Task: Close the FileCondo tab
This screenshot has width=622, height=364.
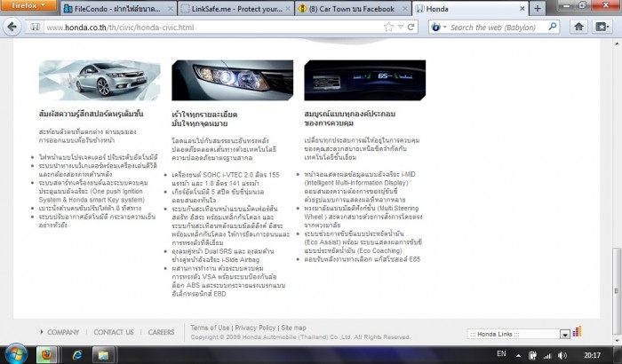Action: (171, 8)
